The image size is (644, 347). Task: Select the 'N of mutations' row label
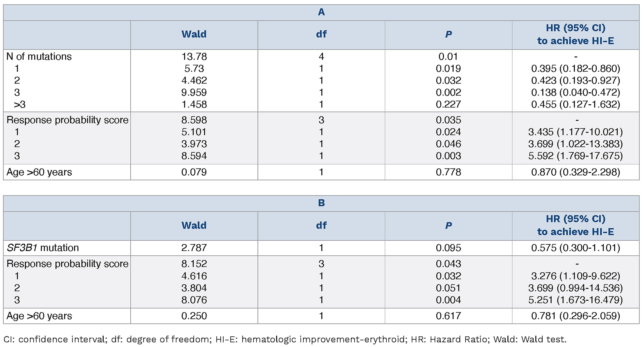pos(39,56)
